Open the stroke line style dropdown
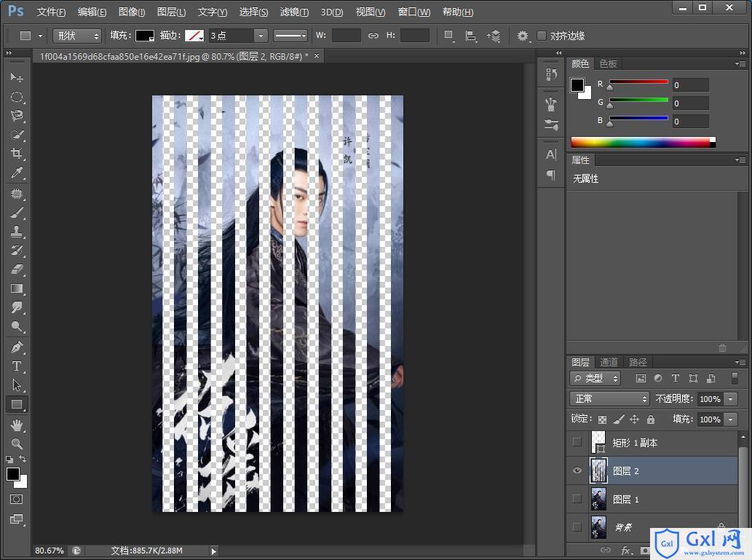Viewport: 752px width, 560px height. (x=290, y=36)
